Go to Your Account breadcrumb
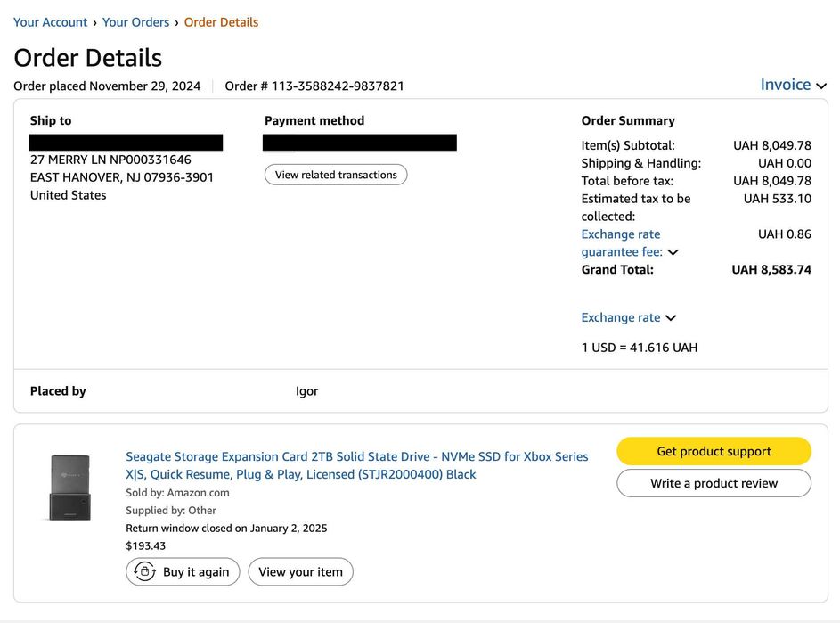The height and width of the screenshot is (623, 840). [50, 22]
